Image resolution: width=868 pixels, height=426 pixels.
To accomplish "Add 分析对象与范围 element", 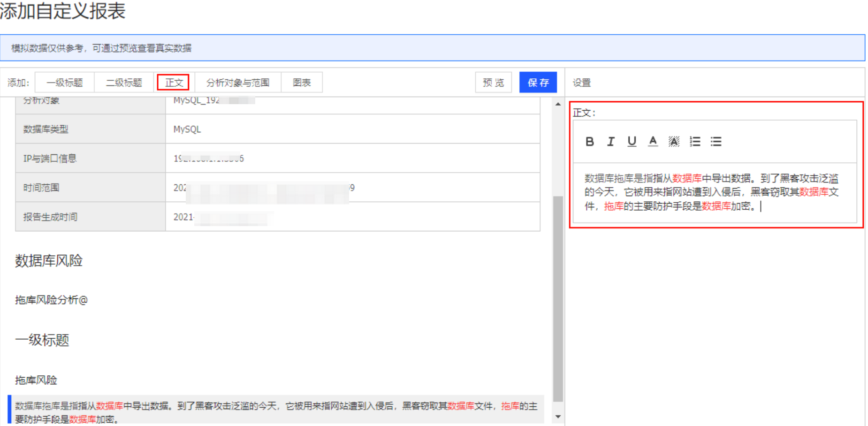I will point(238,83).
